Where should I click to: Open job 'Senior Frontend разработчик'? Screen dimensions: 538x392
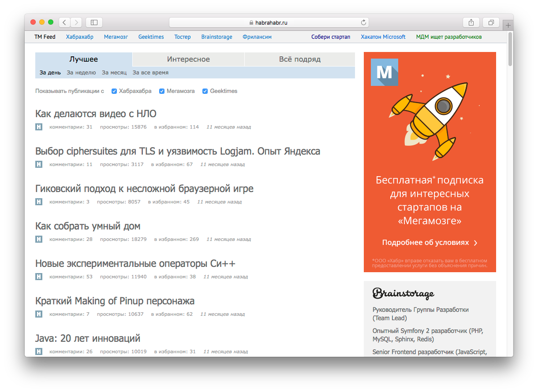tap(430, 352)
